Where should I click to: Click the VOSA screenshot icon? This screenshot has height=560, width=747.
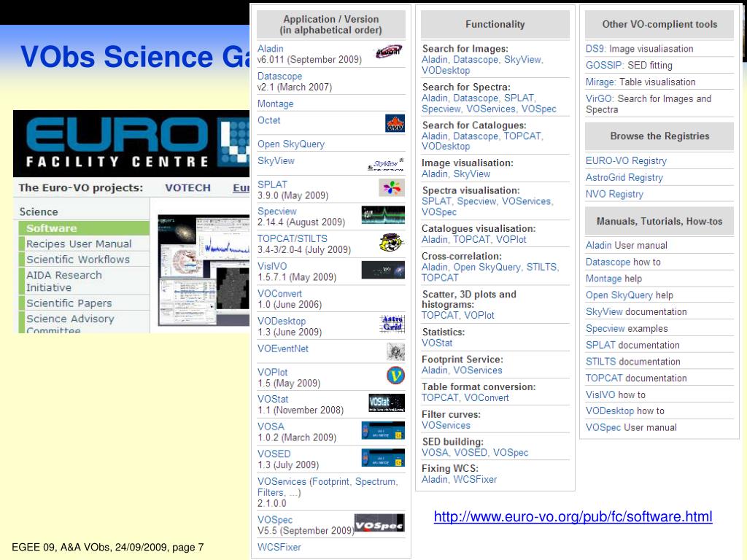(383, 430)
